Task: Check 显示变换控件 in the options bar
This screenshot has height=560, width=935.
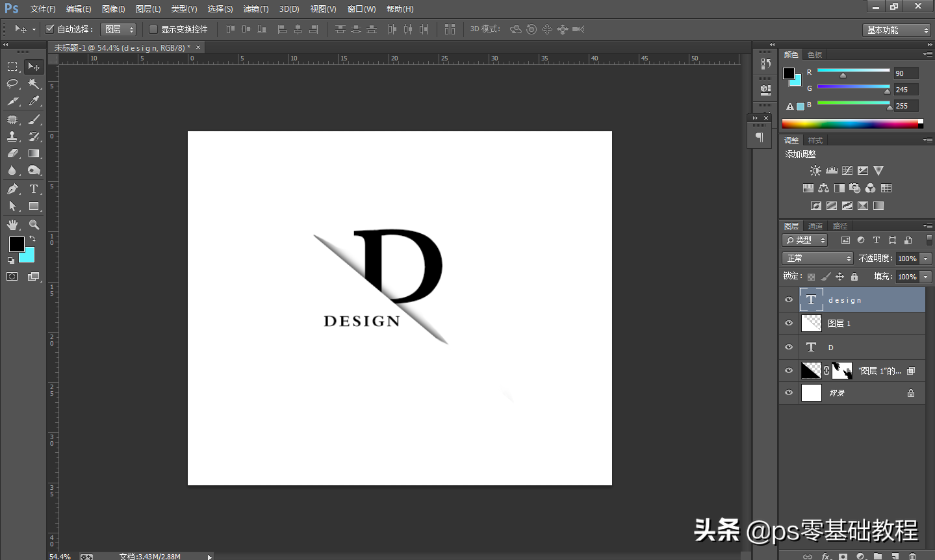Action: (x=154, y=29)
